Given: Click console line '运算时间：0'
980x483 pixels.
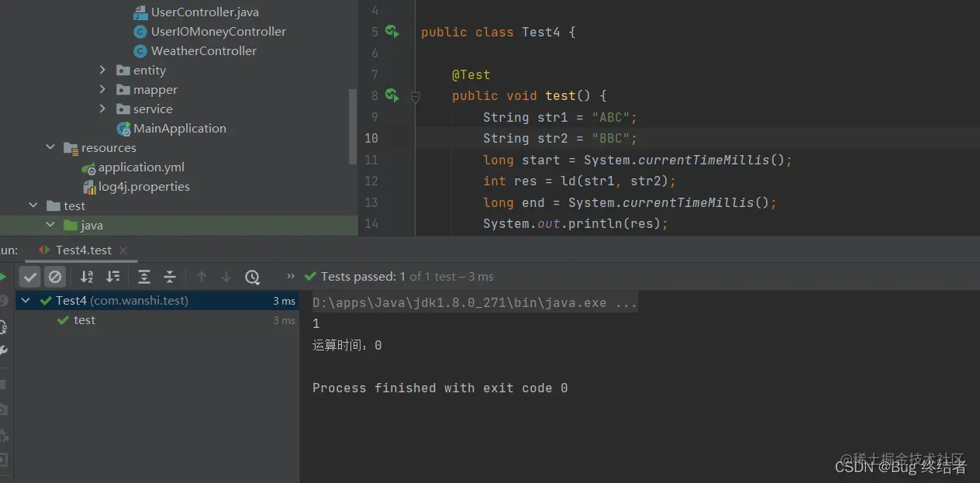Looking at the screenshot, I should click(x=347, y=345).
